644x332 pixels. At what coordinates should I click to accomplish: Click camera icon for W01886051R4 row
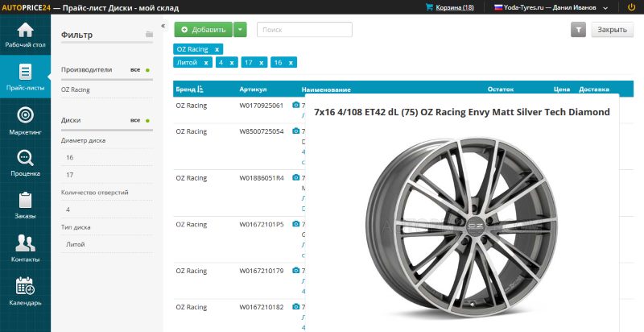click(295, 177)
